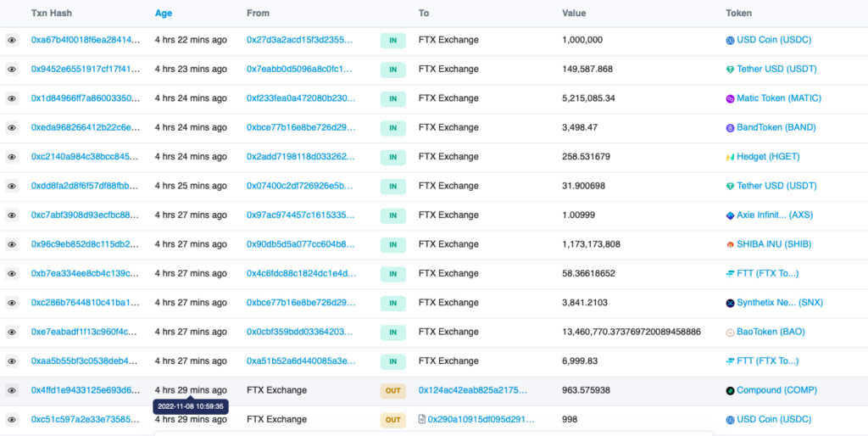Click eye icon next to 0xc286b7644810c41ba1

coord(12,303)
